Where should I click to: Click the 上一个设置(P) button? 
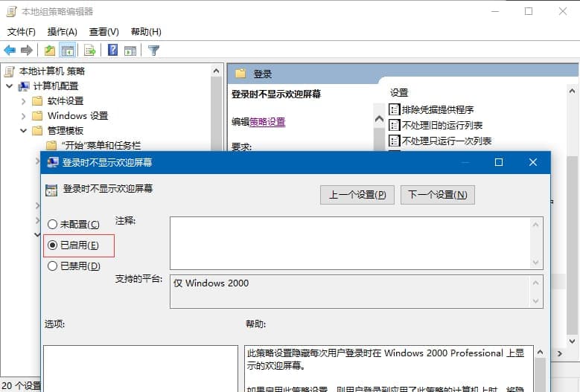357,195
